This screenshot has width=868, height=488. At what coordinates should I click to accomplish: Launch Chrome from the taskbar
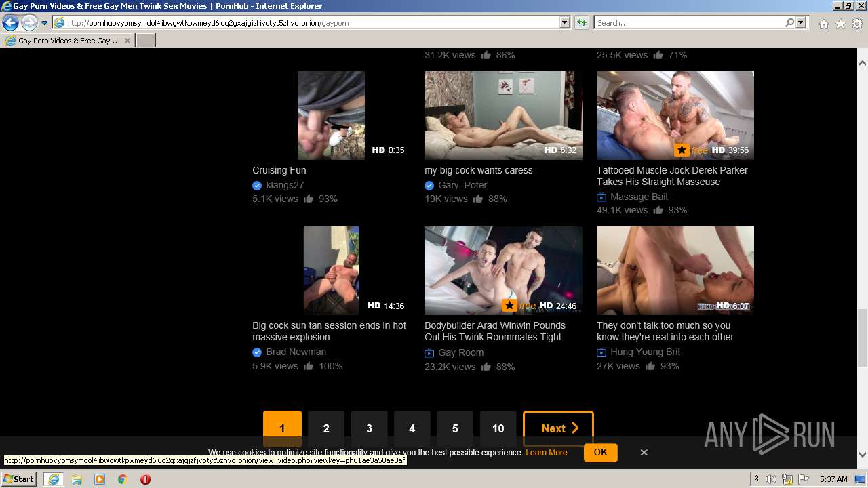coord(123,479)
